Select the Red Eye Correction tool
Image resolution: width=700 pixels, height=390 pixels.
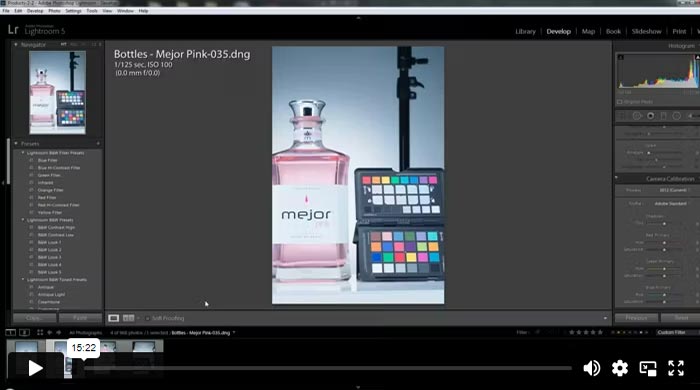coord(650,116)
